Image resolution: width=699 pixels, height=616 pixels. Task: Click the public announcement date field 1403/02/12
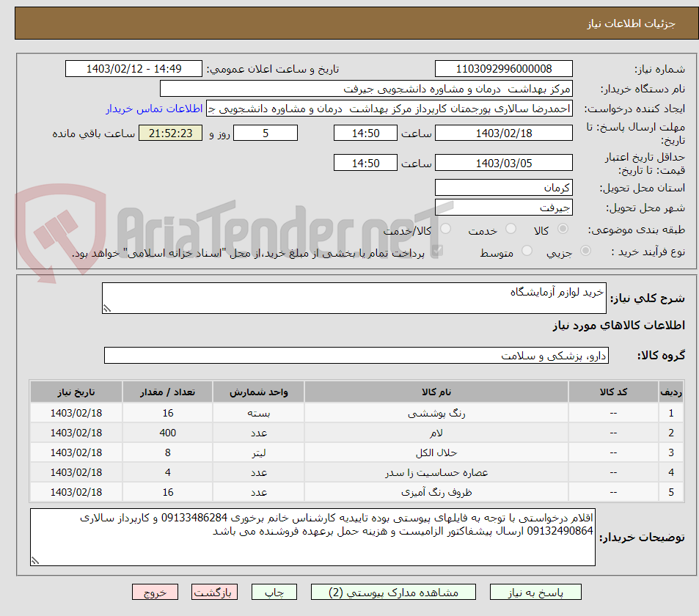pyautogui.click(x=133, y=69)
